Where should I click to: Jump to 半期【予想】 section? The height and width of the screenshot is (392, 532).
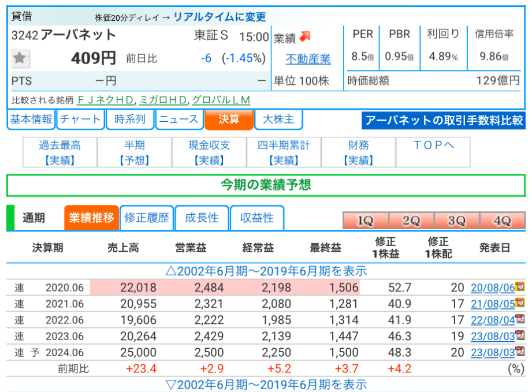coord(135,152)
